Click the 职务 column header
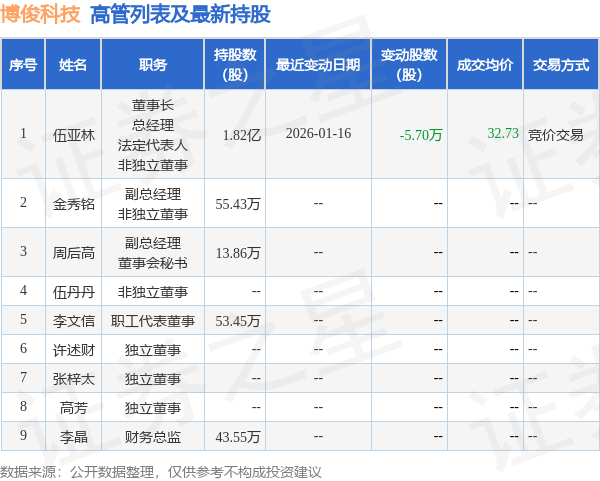The image size is (600, 481). (x=153, y=65)
